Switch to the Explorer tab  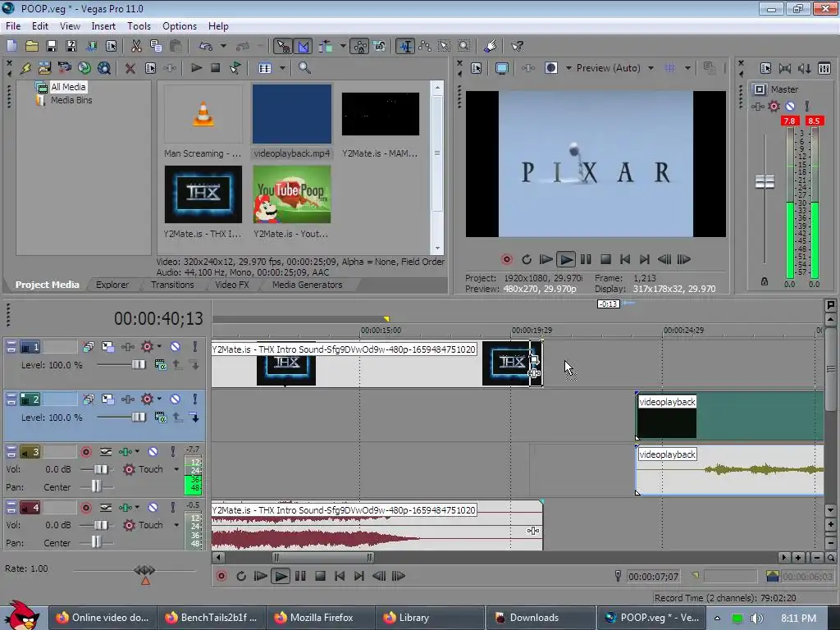tap(112, 285)
